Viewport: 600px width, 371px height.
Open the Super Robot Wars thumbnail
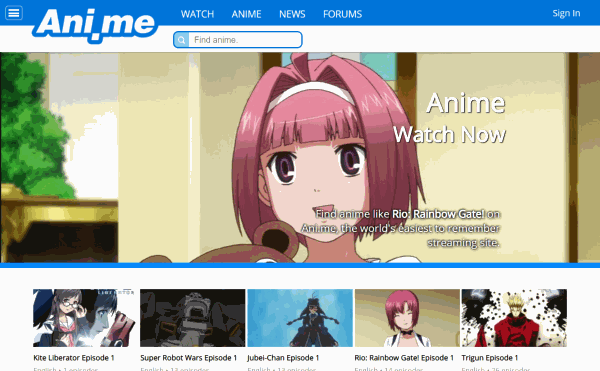click(x=192, y=318)
